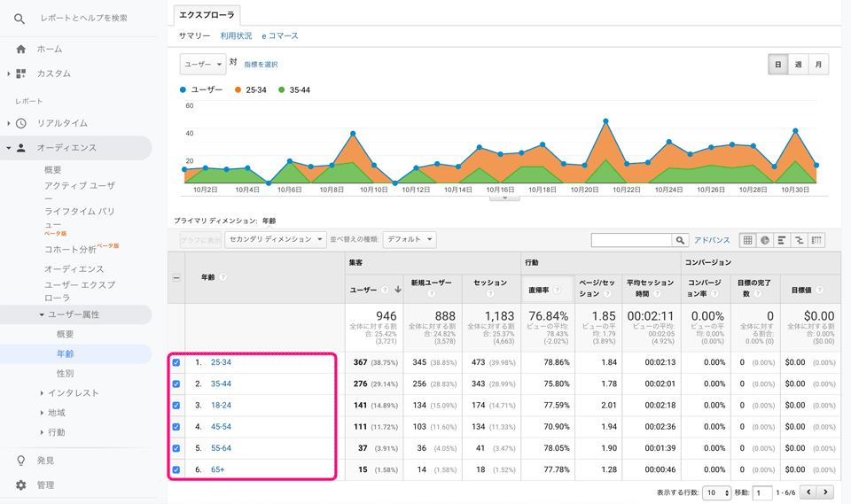This screenshot has width=851, height=504.
Task: Expand the 行動 section in sidebar
Action: pyautogui.click(x=42, y=432)
